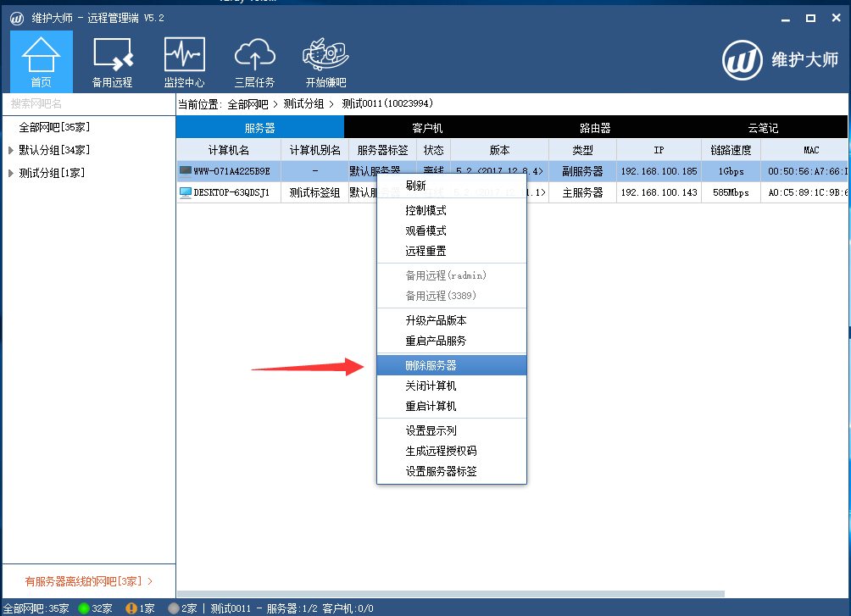Sort by the 计算机别名 column header

(x=314, y=150)
